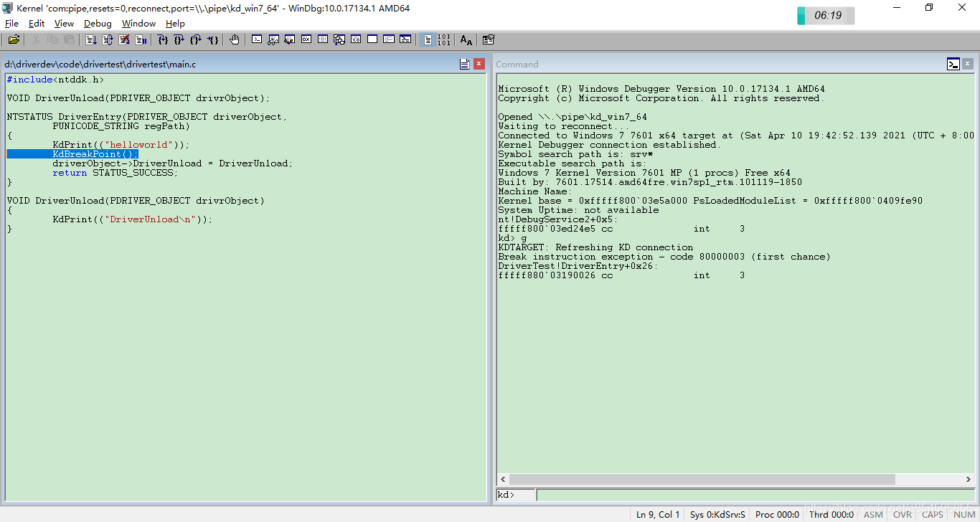Open the Disassembly window toolbar icon
Image resolution: width=980 pixels, height=522 pixels.
356,39
